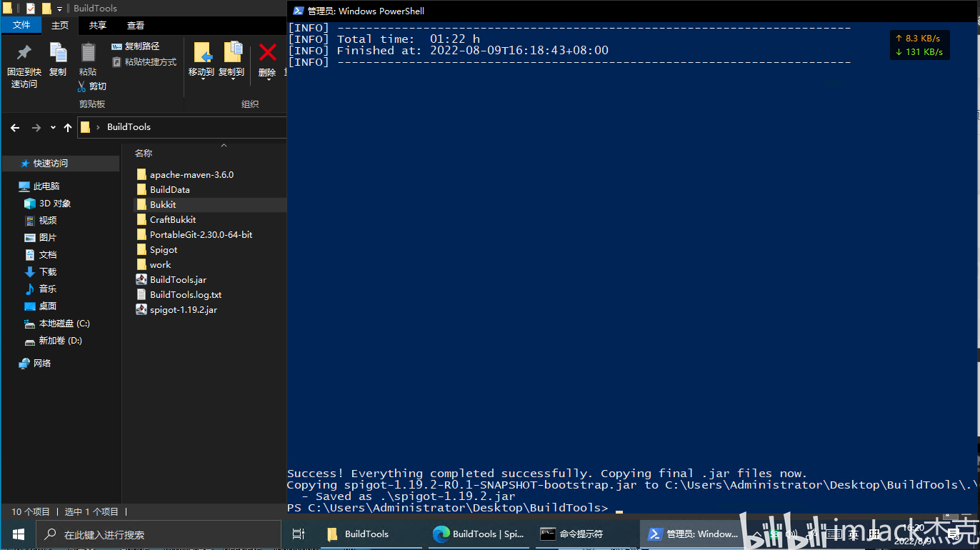Switch to the Edge browser taskbar button

(x=479, y=534)
